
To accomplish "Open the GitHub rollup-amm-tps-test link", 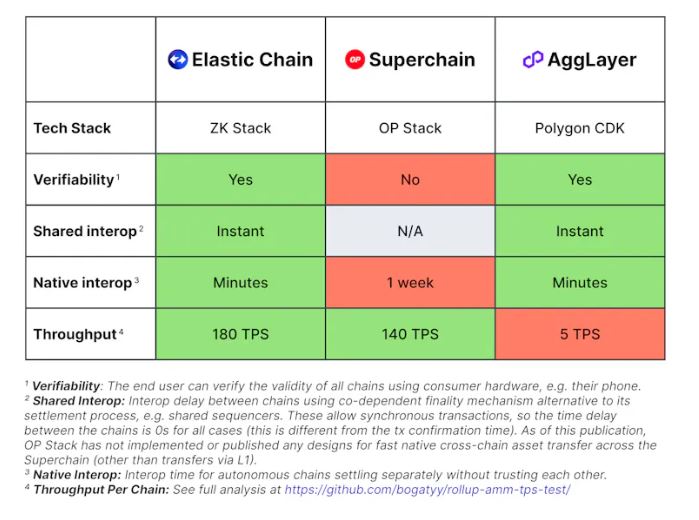I will (427, 490).
